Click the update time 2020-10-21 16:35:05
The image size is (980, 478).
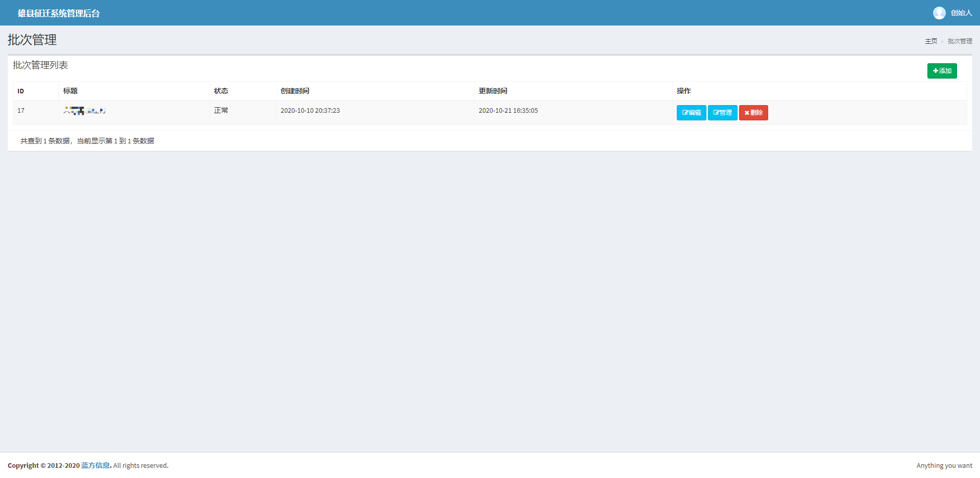point(508,111)
